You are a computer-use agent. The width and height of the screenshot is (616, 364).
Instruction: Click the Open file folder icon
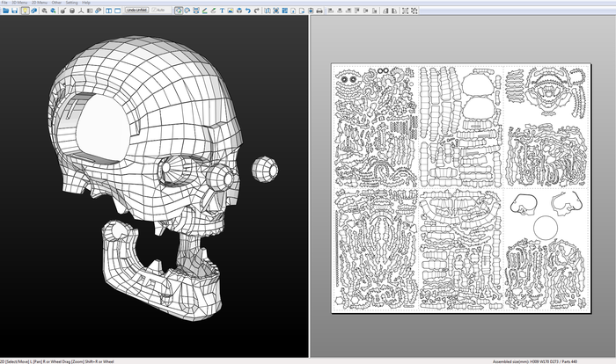click(6, 11)
